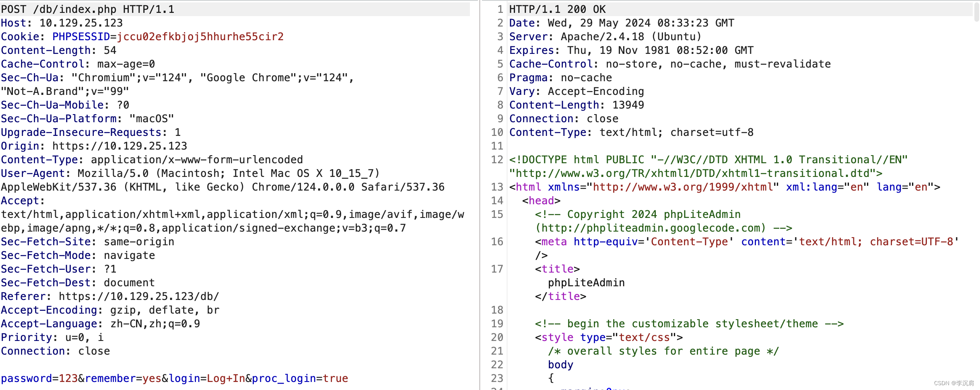This screenshot has height=390, width=980.
Task: Click the Server: Apache/2.4.18 line
Action: pyautogui.click(x=605, y=37)
